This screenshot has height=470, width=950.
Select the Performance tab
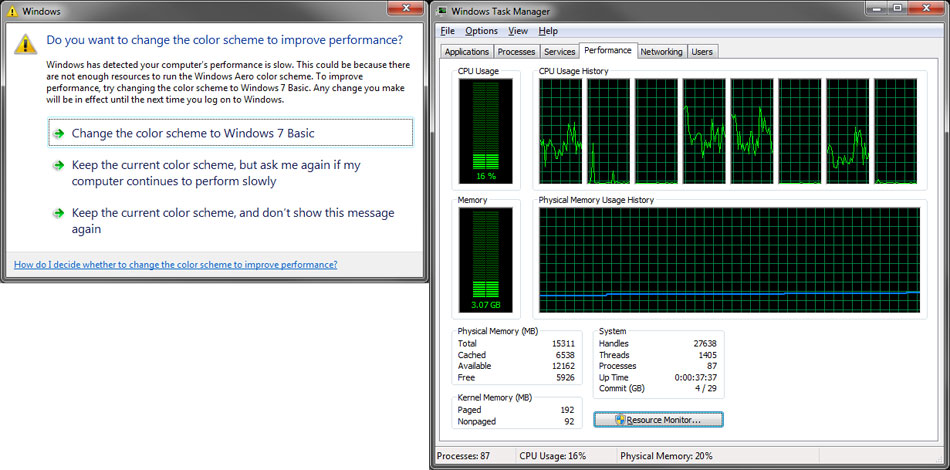point(608,50)
